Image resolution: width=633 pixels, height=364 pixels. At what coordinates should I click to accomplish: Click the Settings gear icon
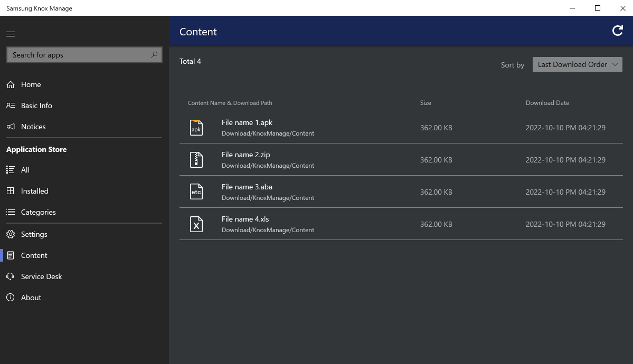(11, 234)
